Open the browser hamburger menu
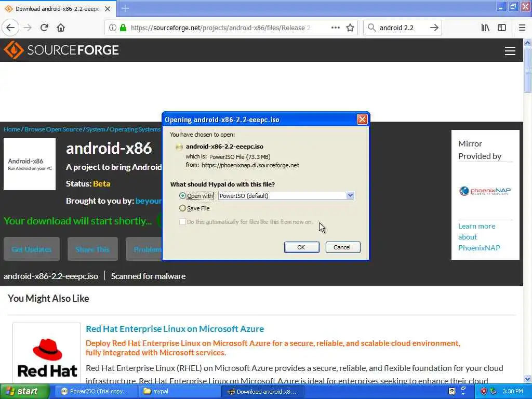 coord(522,28)
